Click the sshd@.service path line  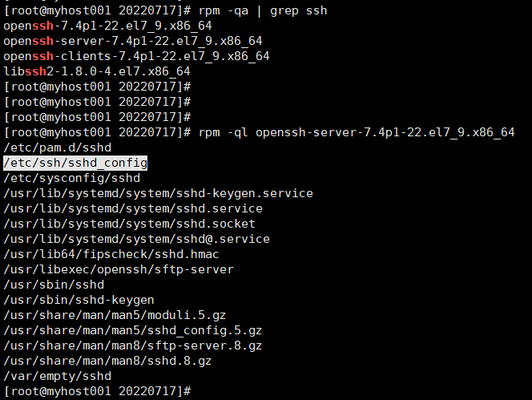(136, 239)
